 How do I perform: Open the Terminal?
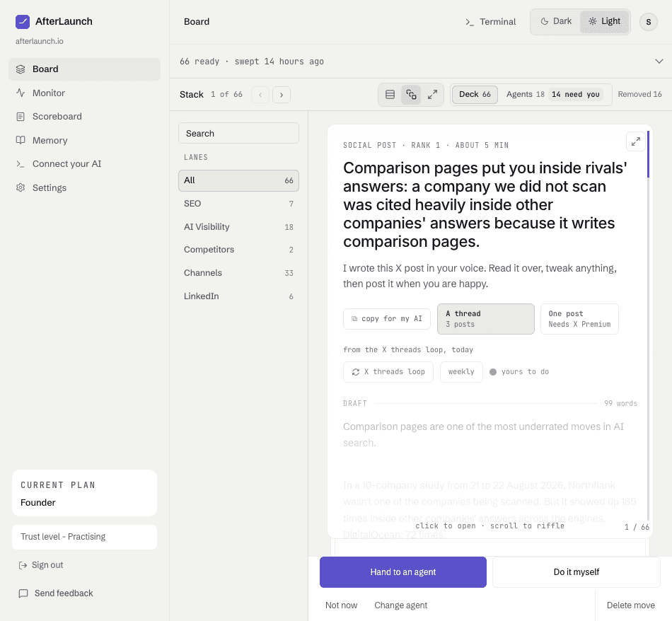[x=491, y=22]
